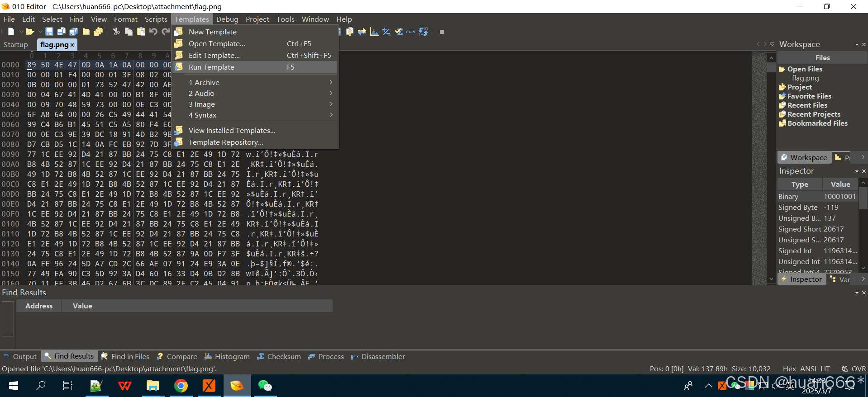Switch to the Output tab
The height and width of the screenshot is (397, 868).
(20, 356)
